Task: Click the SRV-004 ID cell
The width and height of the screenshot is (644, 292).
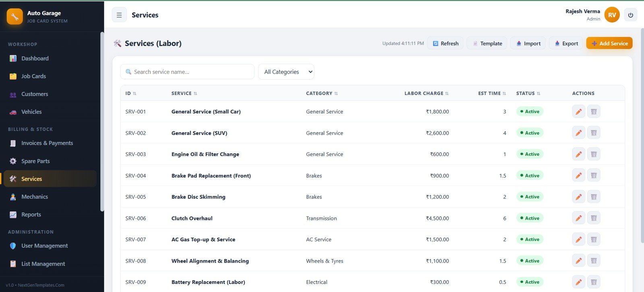Action: pos(136,176)
